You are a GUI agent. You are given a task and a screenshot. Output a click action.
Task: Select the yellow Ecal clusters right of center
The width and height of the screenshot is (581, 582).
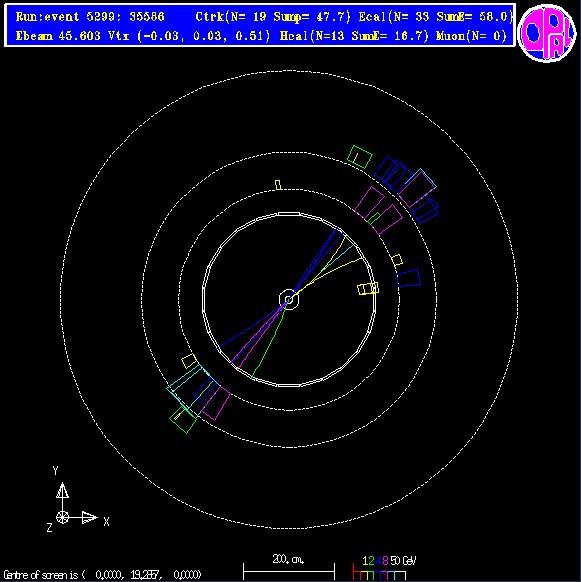368,288
